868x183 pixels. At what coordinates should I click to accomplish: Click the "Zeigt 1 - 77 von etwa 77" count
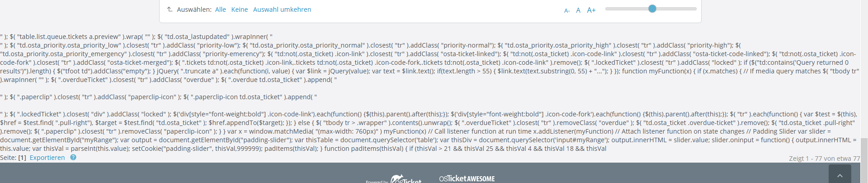(824, 159)
